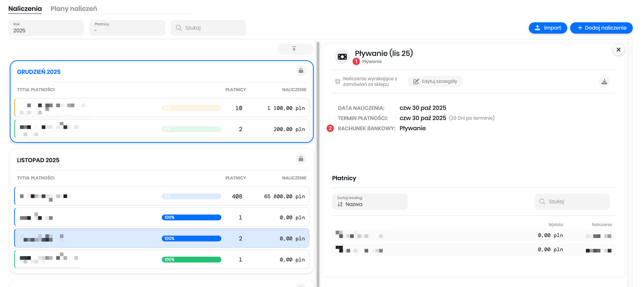
Task: Close the Pływanie details panel
Action: 618,50
